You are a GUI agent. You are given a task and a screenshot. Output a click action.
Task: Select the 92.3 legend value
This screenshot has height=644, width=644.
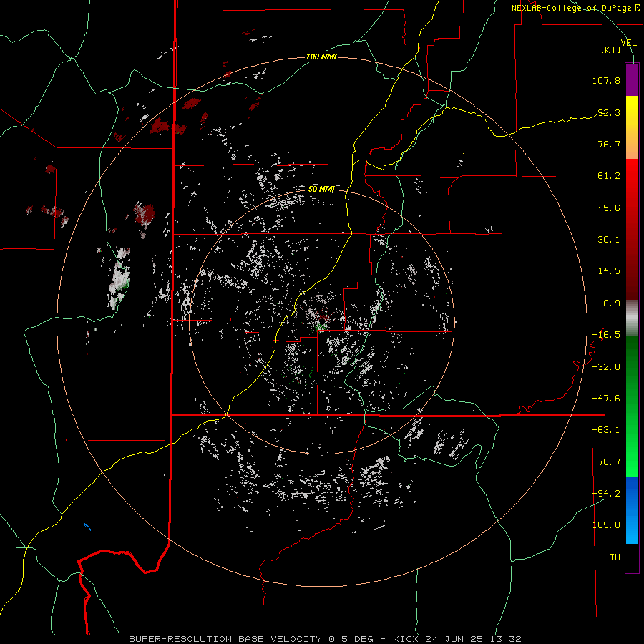click(x=609, y=112)
